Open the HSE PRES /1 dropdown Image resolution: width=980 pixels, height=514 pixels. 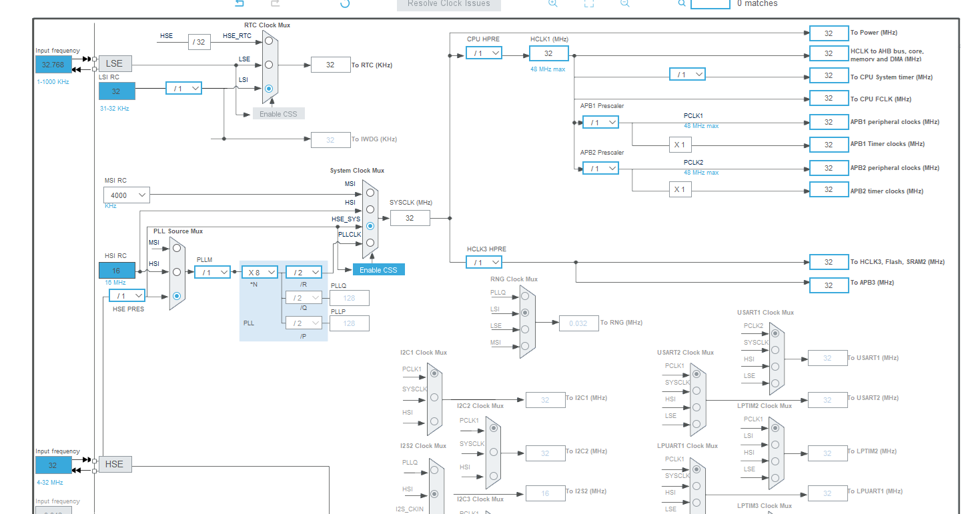click(127, 295)
